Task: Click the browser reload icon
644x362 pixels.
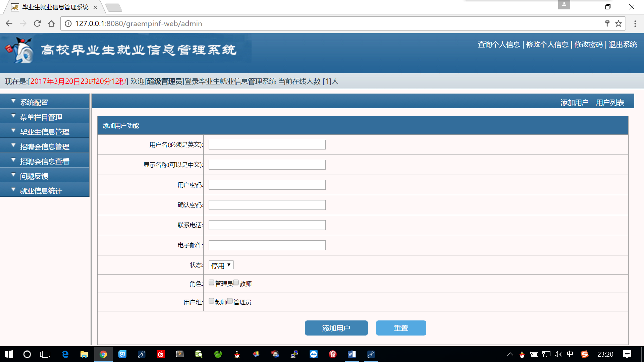Action: (37, 23)
